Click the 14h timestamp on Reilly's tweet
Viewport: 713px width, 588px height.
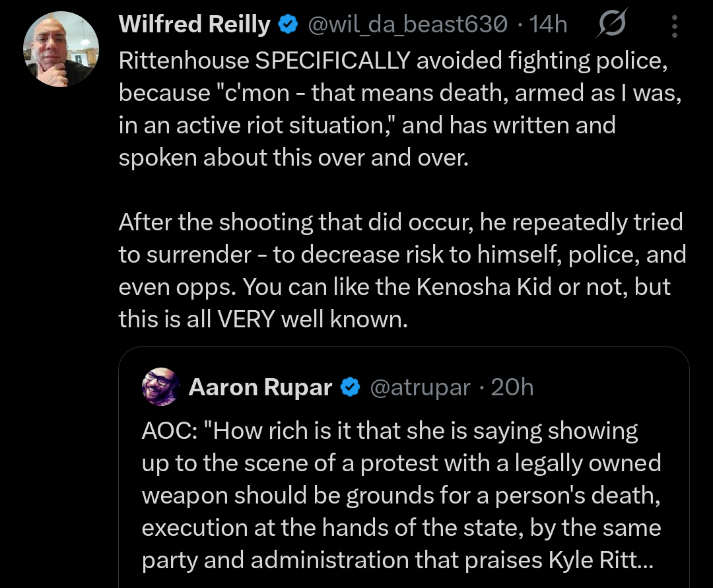tap(548, 25)
